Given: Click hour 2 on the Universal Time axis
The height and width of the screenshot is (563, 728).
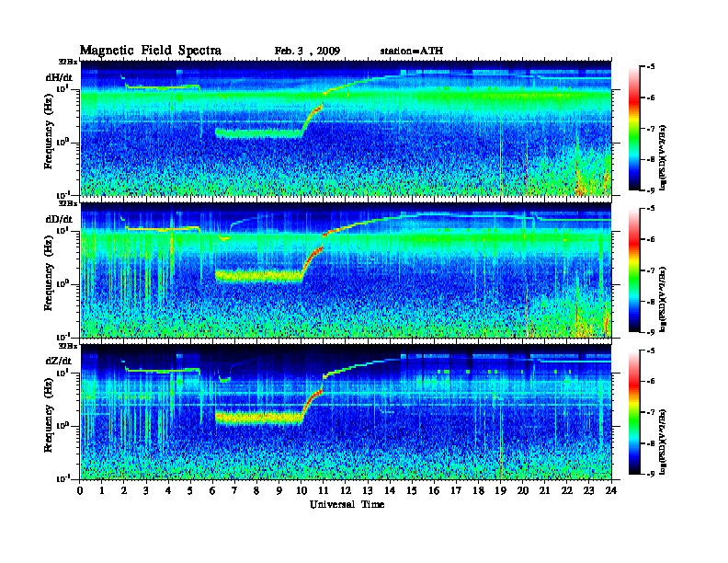Looking at the screenshot, I should pyautogui.click(x=124, y=490).
